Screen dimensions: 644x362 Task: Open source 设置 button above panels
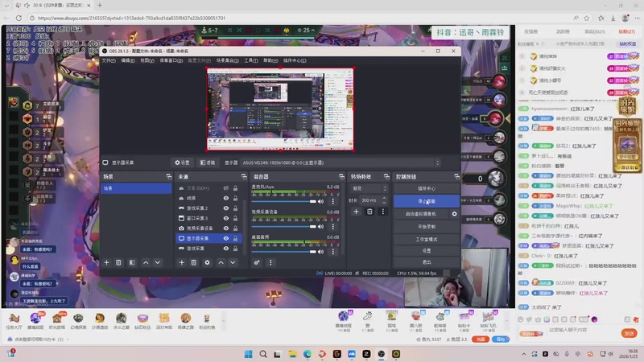pos(183,162)
